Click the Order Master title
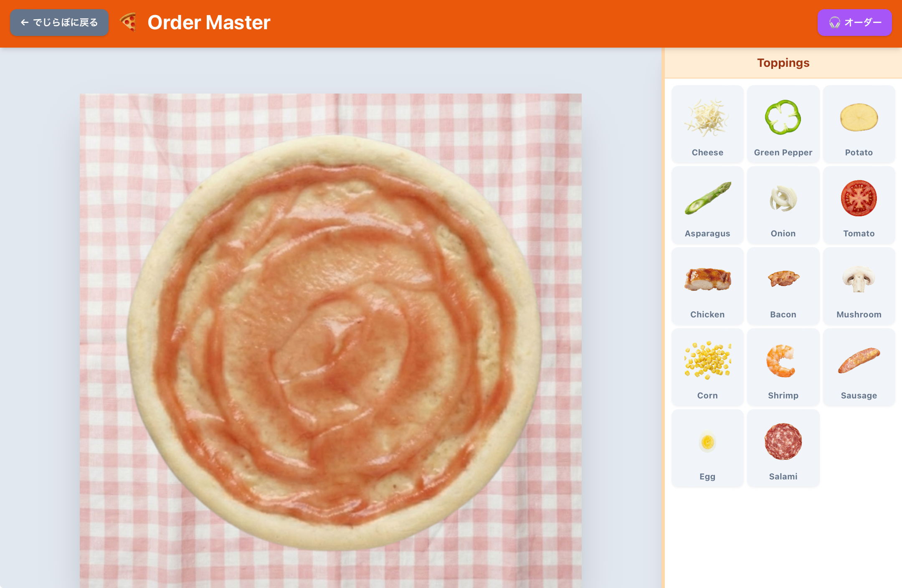This screenshot has width=902, height=588. [x=209, y=23]
